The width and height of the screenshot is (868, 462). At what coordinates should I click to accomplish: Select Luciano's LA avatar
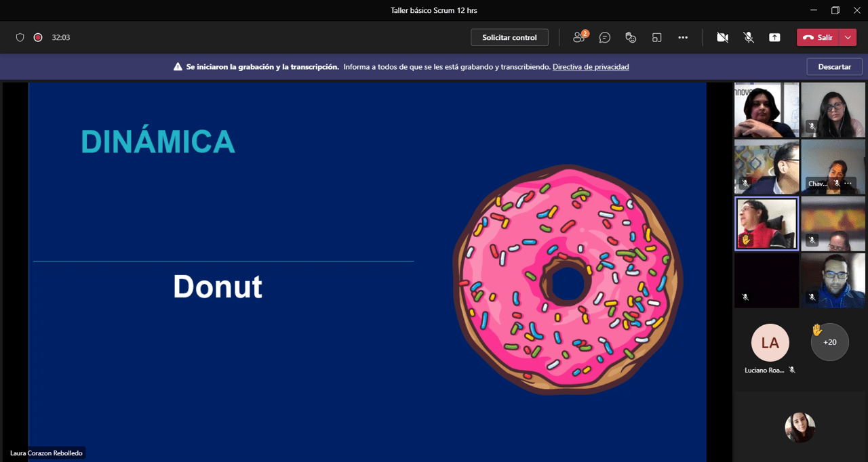(x=770, y=343)
